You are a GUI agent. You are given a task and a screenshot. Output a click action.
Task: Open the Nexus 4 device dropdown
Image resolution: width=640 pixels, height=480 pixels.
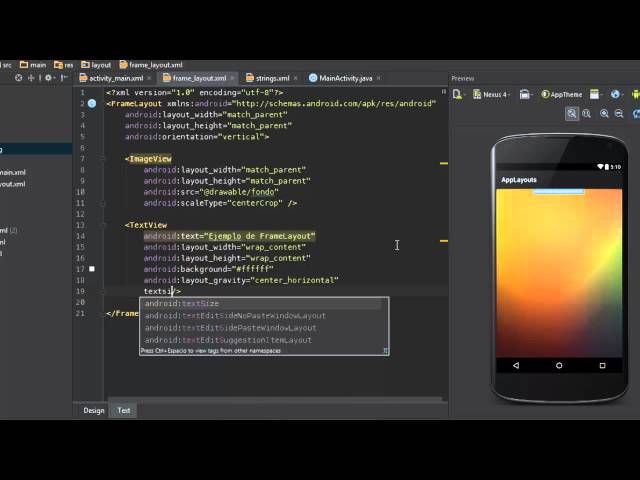(x=492, y=95)
